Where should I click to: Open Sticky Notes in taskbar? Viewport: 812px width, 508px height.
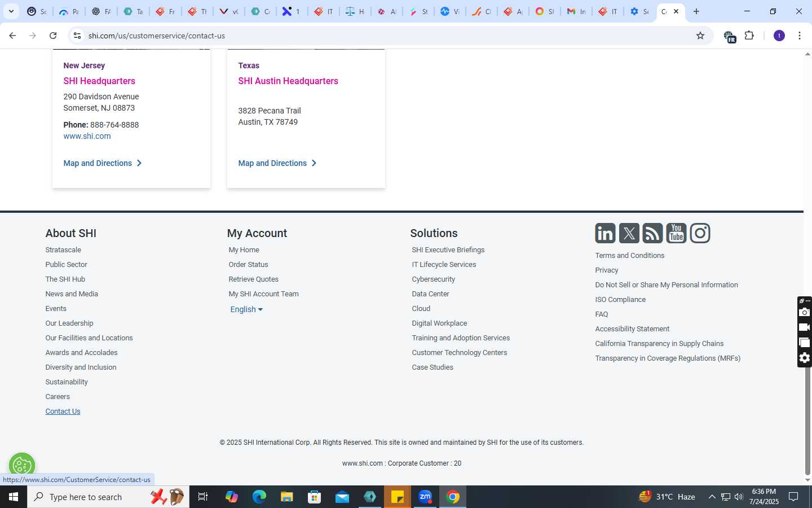[x=398, y=497]
